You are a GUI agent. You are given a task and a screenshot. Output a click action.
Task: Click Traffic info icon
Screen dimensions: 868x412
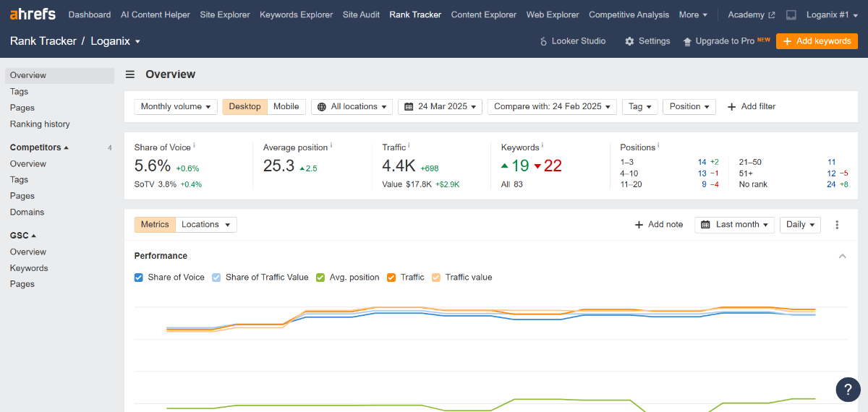click(x=409, y=146)
